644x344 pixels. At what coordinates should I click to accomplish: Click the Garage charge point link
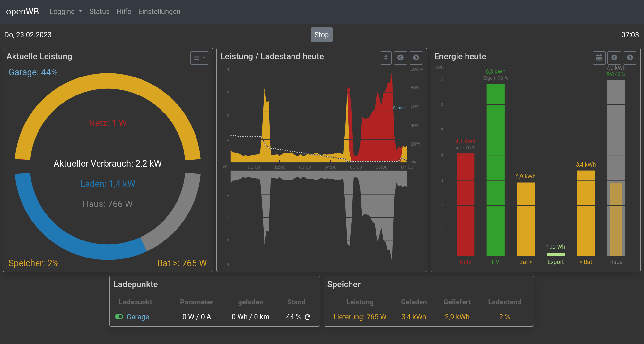(138, 317)
